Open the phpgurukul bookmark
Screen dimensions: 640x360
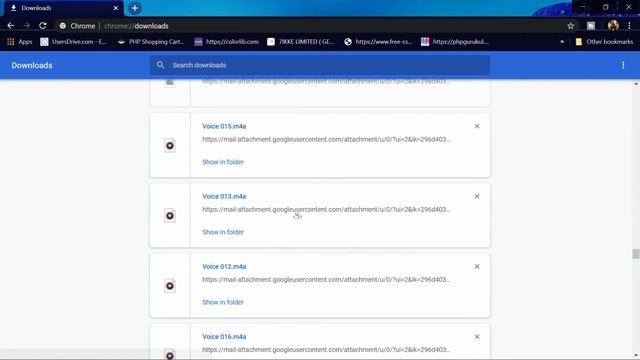[x=455, y=42]
